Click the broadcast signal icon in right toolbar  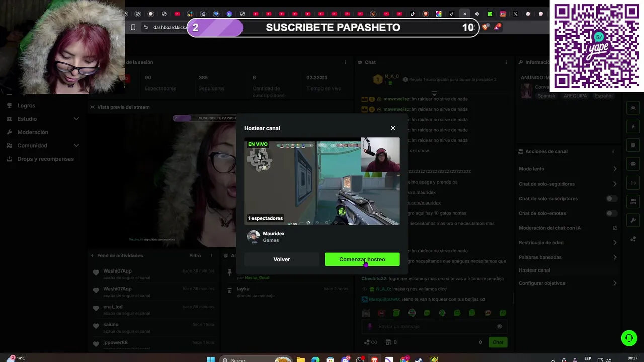click(x=633, y=183)
